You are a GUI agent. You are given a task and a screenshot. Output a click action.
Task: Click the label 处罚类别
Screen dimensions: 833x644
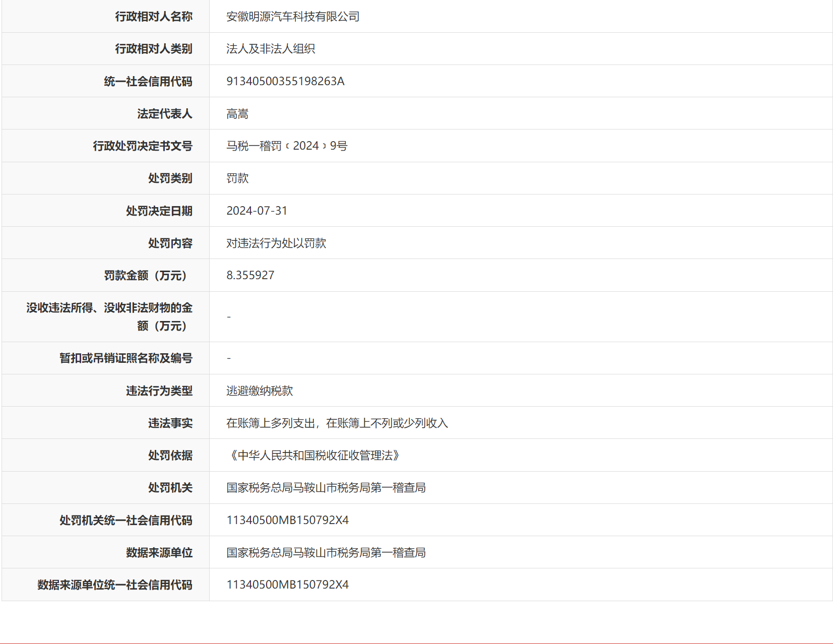coord(170,178)
